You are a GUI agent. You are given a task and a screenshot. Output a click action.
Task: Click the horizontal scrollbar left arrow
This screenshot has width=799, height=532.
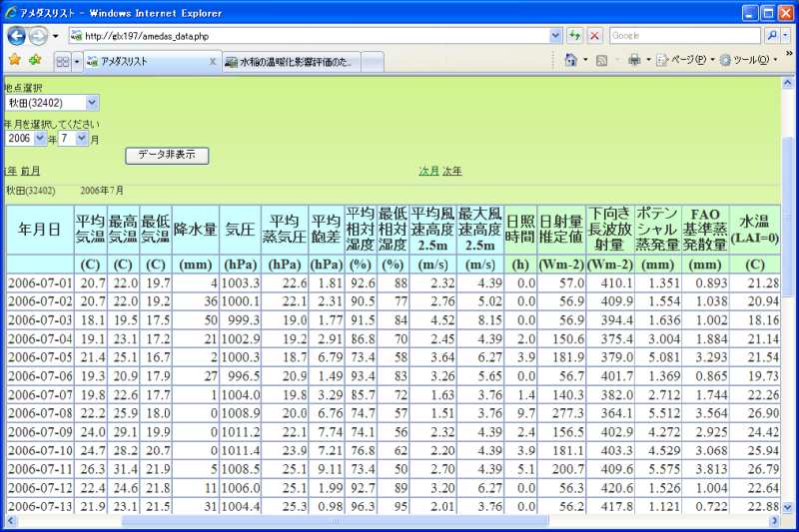(x=11, y=520)
